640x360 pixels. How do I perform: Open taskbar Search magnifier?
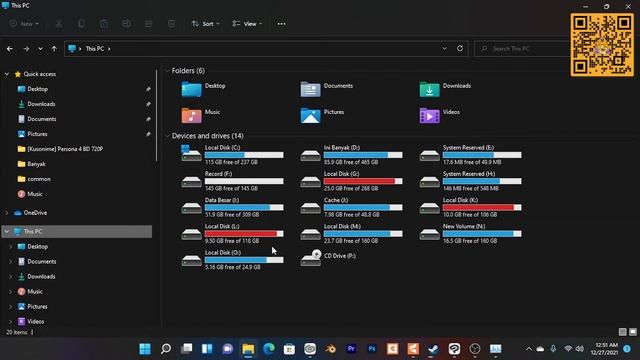(x=166, y=349)
